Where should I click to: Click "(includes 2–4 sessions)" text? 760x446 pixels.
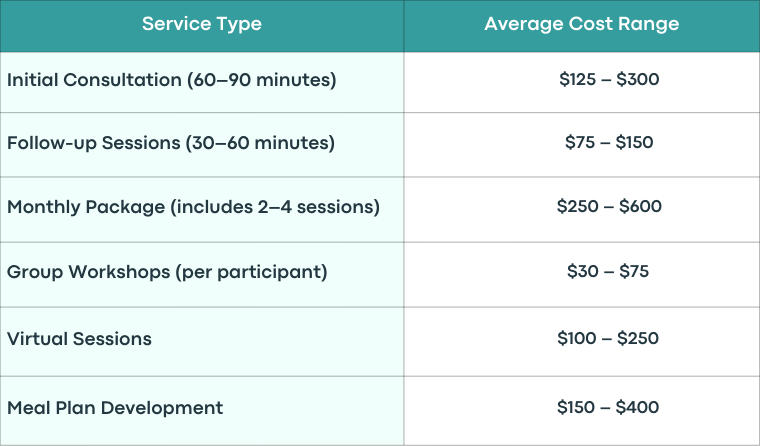[275, 207]
